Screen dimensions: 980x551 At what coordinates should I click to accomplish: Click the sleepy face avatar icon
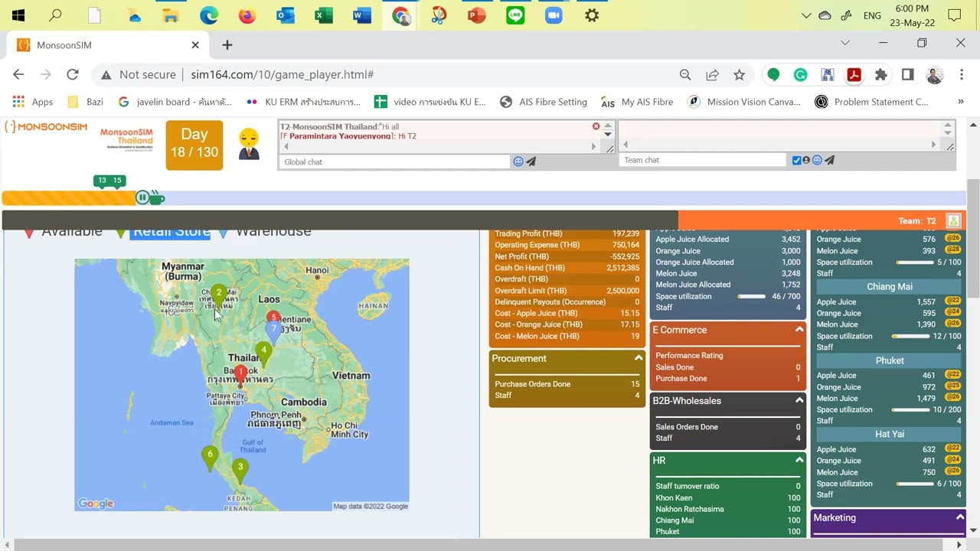coord(248,143)
